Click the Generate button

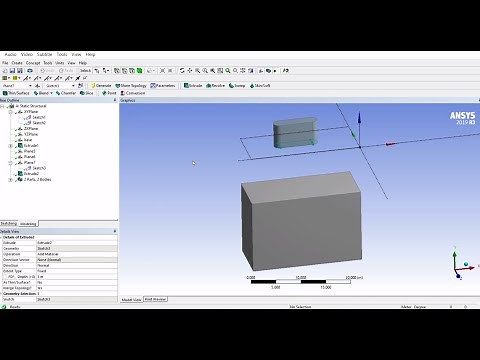pos(101,86)
